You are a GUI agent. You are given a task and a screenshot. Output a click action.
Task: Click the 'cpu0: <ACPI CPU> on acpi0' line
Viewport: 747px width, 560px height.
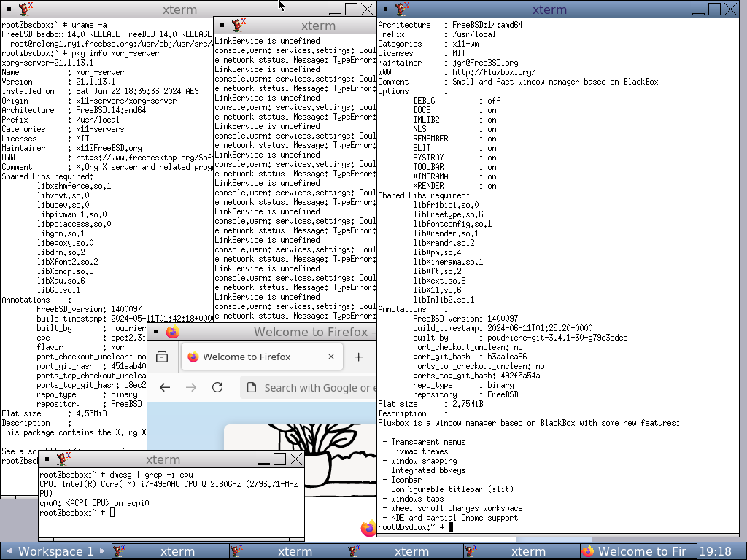coord(94,503)
